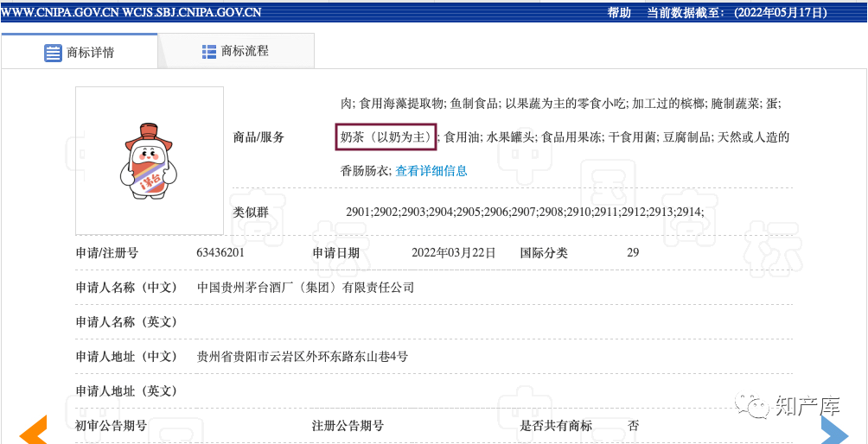Click the 商品/服务 label

click(258, 137)
